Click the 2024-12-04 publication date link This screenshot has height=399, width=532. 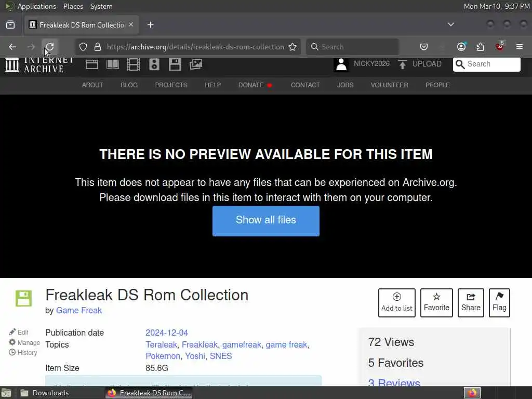(167, 333)
